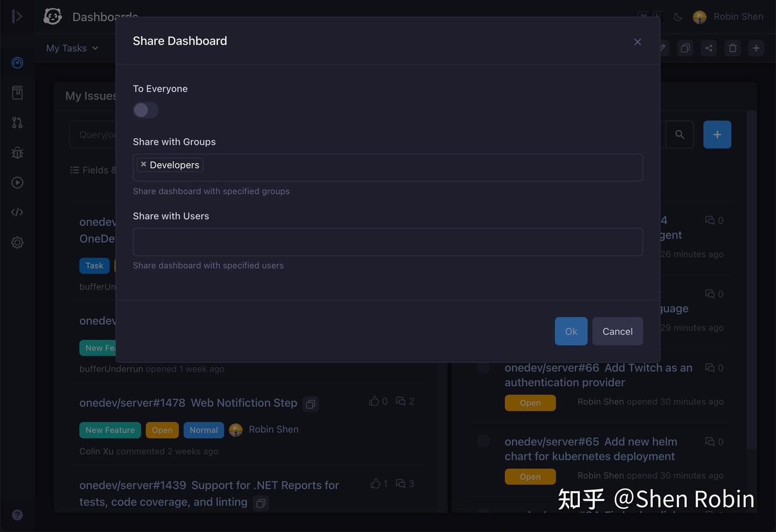Click the blue plus button to create an issue
Viewport: 776px width, 532px height.
717,134
